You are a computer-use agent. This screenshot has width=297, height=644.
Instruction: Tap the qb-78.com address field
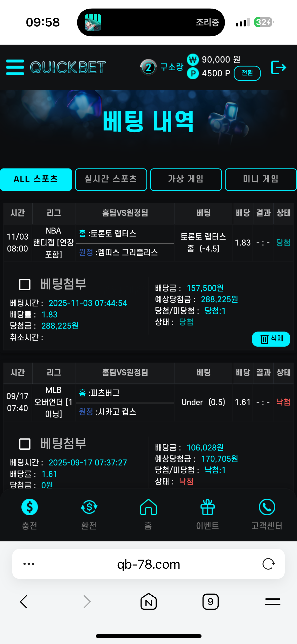[148, 564]
